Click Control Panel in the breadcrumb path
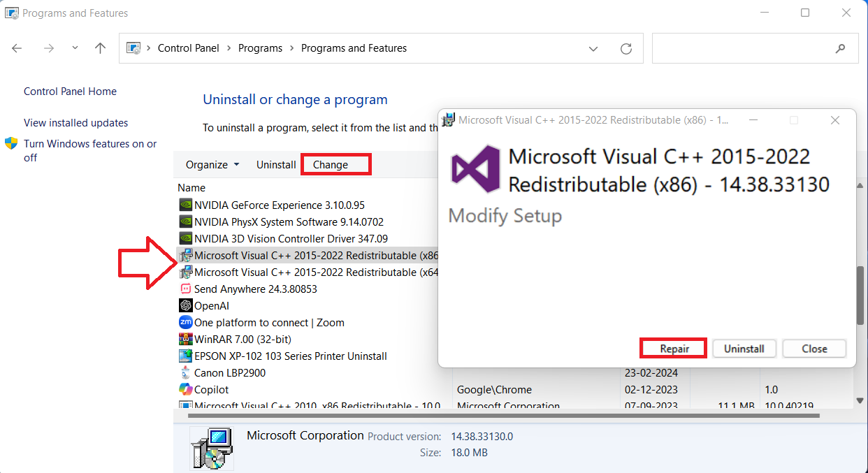Image resolution: width=868 pixels, height=473 pixels. click(x=189, y=48)
